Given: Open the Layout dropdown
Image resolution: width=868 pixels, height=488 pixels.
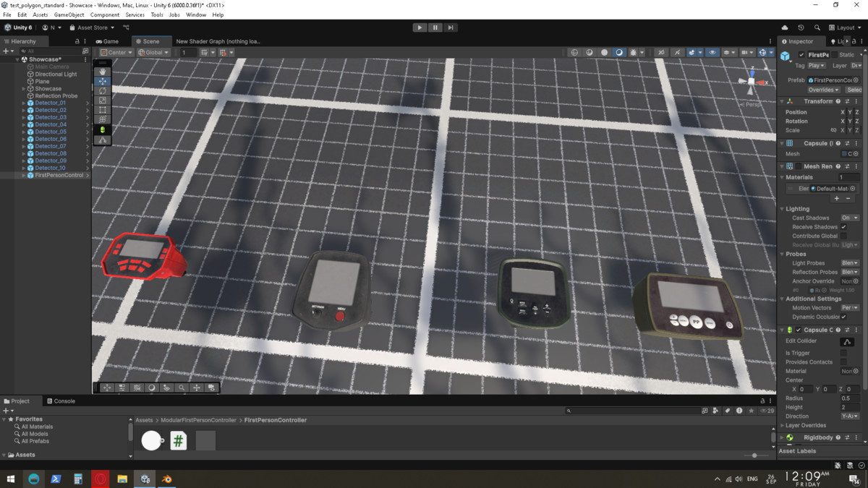Looking at the screenshot, I should coord(845,27).
